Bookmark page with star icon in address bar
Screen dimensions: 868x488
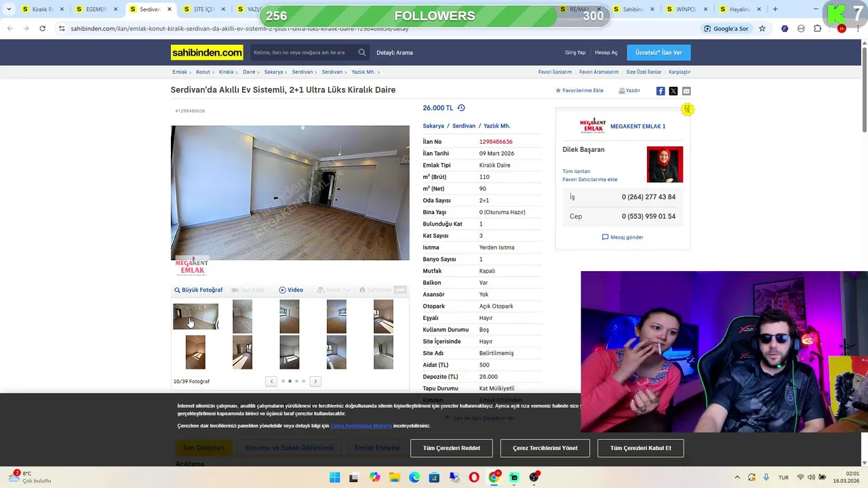pyautogui.click(x=762, y=28)
